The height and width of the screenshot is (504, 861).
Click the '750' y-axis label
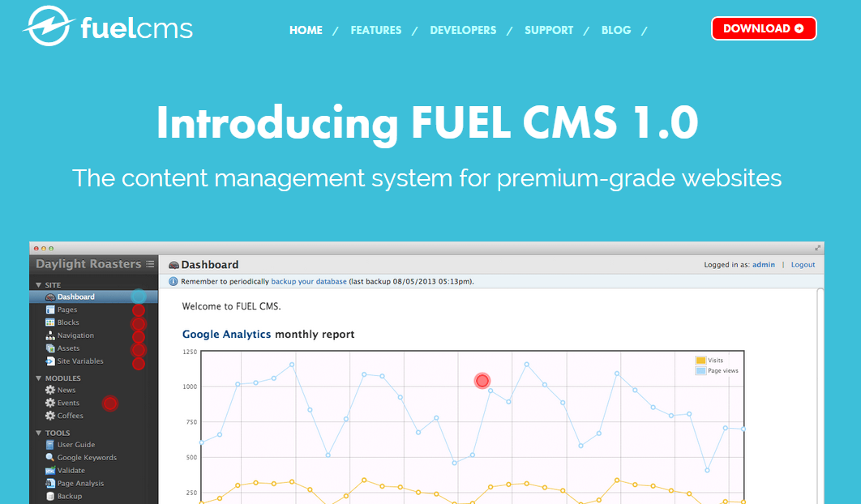pyautogui.click(x=191, y=421)
